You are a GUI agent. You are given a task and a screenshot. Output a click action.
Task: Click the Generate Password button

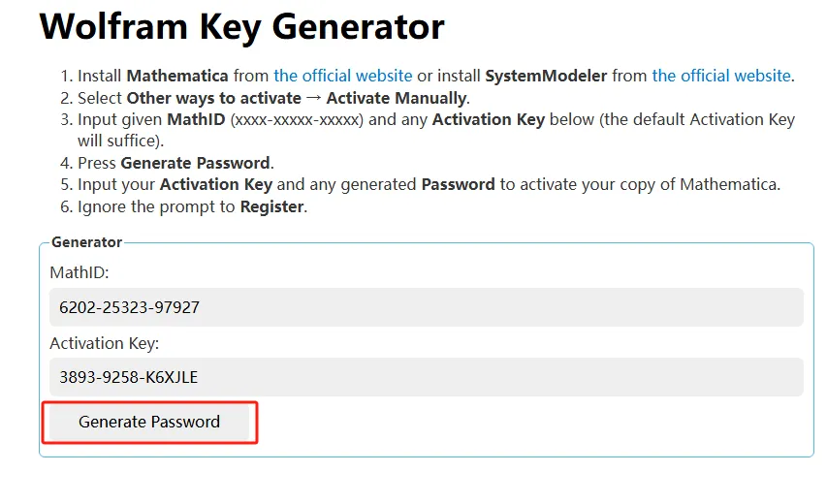(x=149, y=423)
